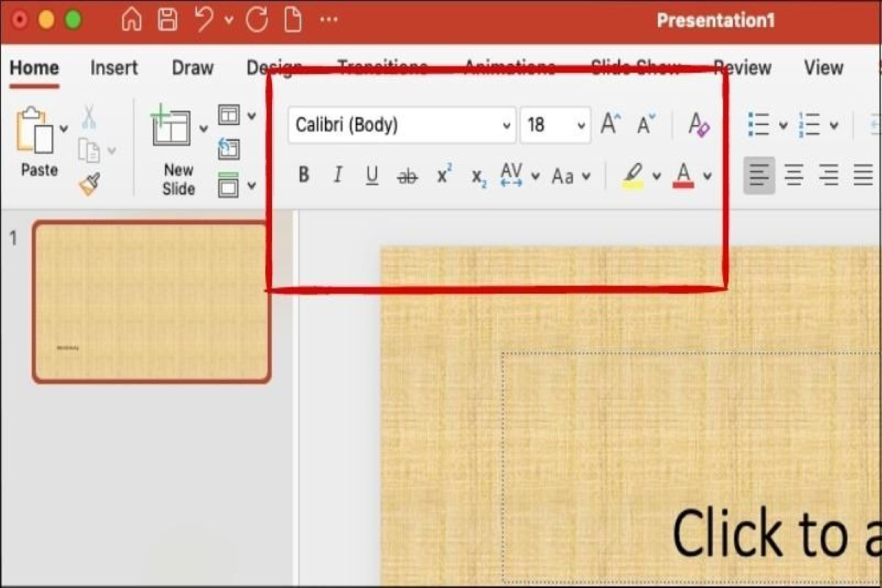Viewport: 882px width, 588px height.
Task: Click the Change Case Aa icon
Action: point(562,176)
